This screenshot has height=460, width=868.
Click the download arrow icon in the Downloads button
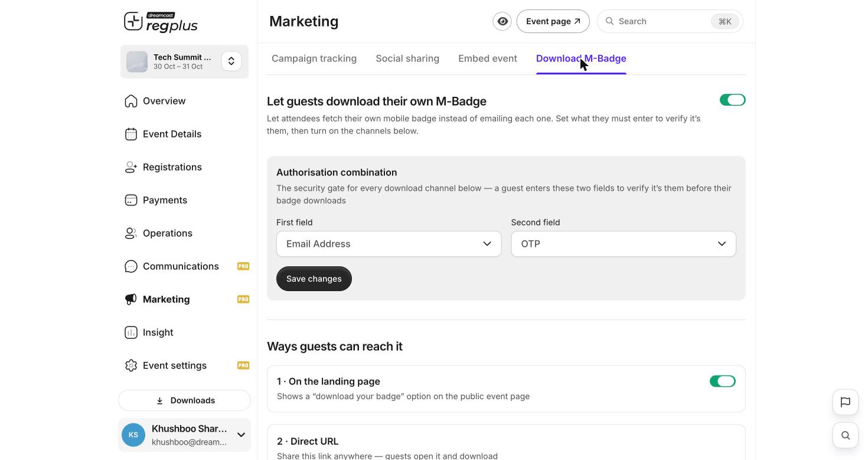(159, 400)
